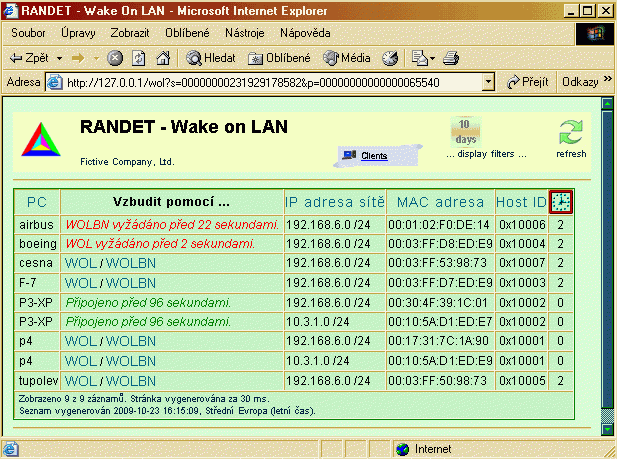Sort by Host ID column header
This screenshot has height=459, width=617.
[521, 202]
